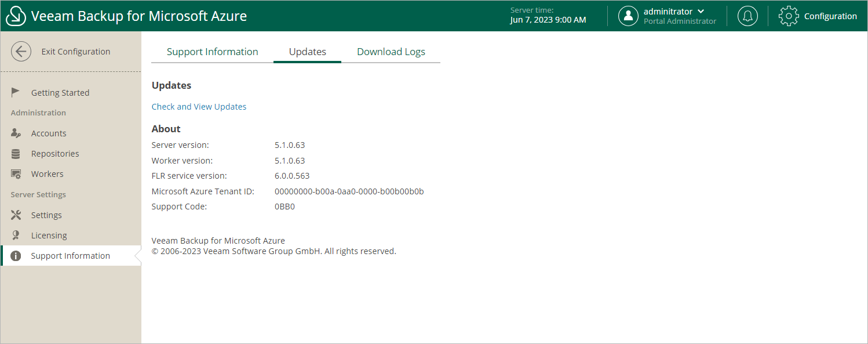Click the Worker version value 5.1.0.63
The width and height of the screenshot is (868, 344).
pyautogui.click(x=290, y=161)
